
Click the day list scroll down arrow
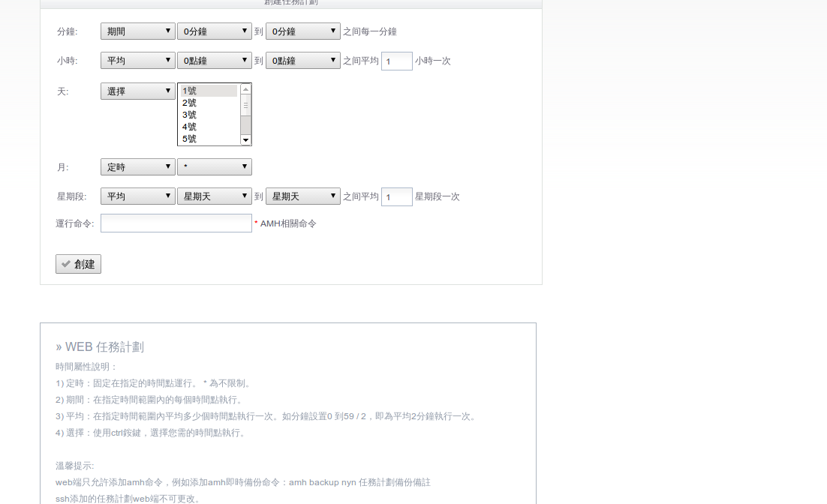click(x=245, y=140)
